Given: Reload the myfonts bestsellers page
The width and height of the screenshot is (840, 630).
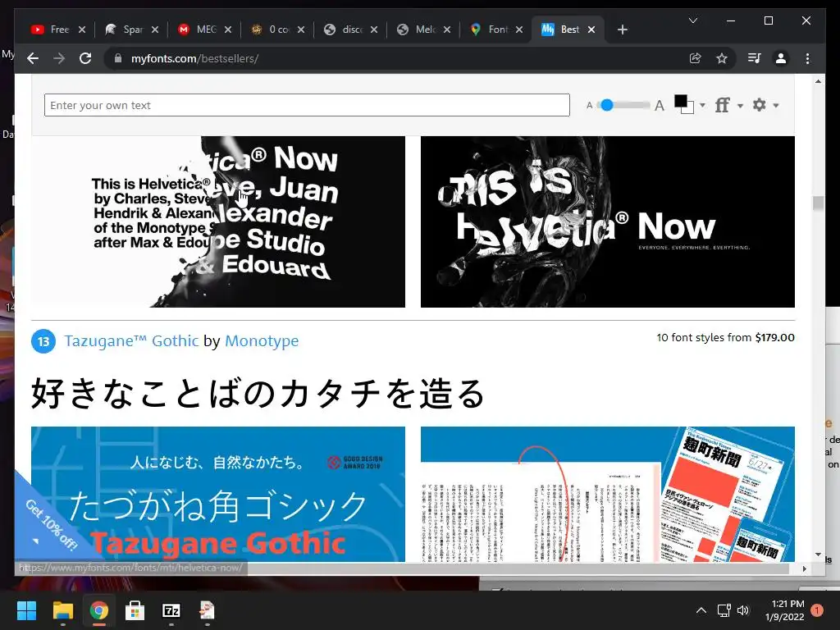Looking at the screenshot, I should [85, 58].
